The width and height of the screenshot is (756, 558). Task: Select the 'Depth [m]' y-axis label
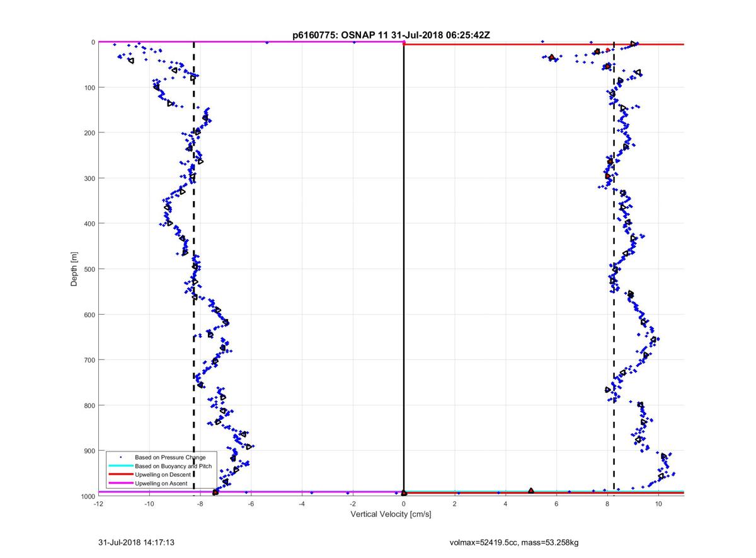(x=74, y=269)
